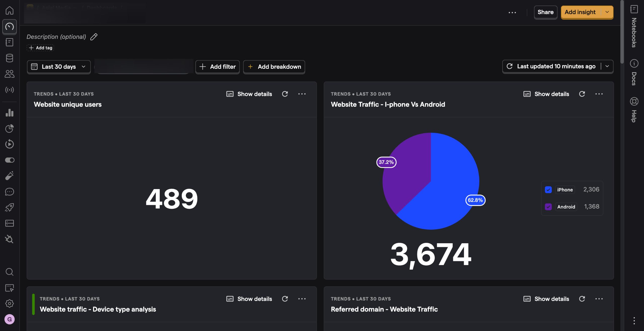Expand the Last 30 days date dropdown
Image resolution: width=644 pixels, height=331 pixels.
click(x=59, y=67)
